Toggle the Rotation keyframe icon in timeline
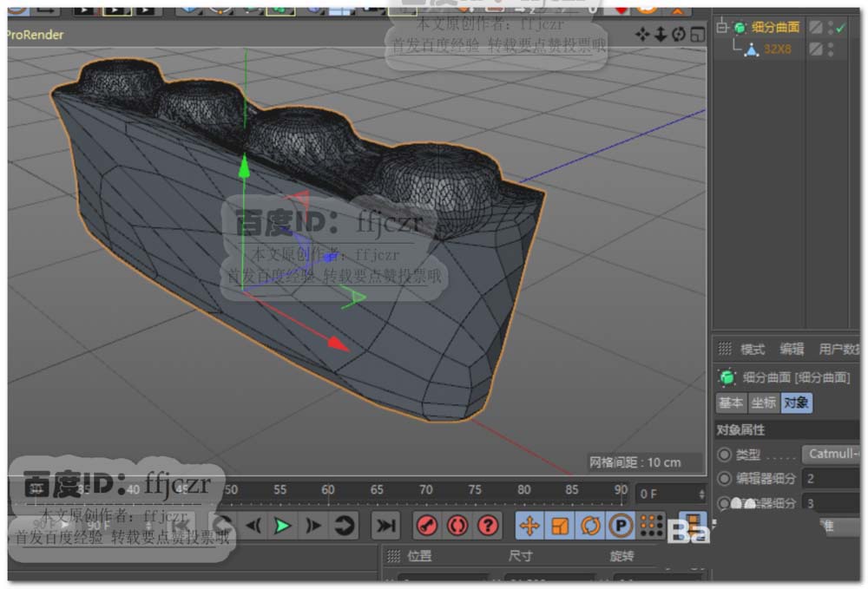 click(x=590, y=525)
